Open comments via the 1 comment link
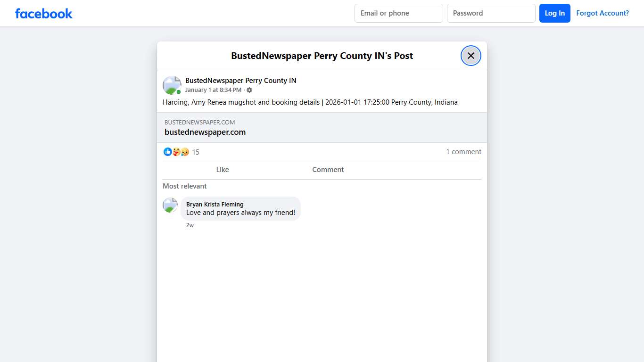644x362 pixels. tap(463, 151)
